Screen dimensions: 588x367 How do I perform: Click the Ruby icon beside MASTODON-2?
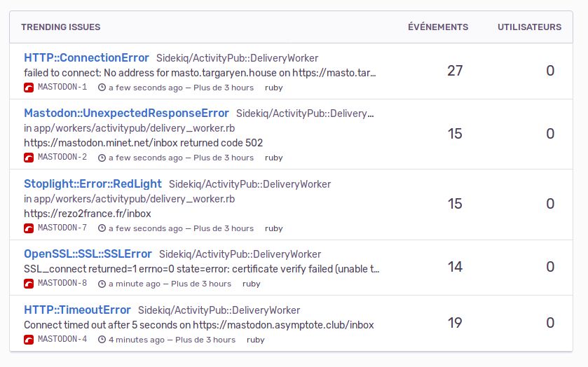[29, 158]
